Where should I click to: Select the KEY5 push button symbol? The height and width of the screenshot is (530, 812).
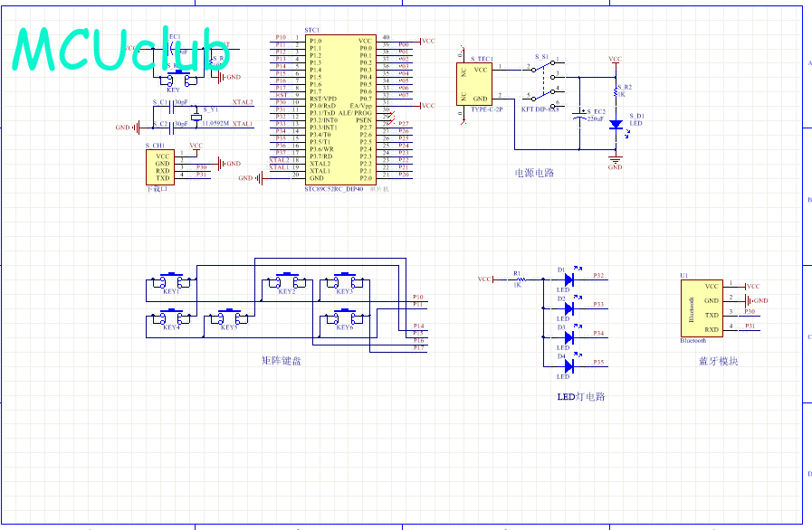pyautogui.click(x=229, y=317)
